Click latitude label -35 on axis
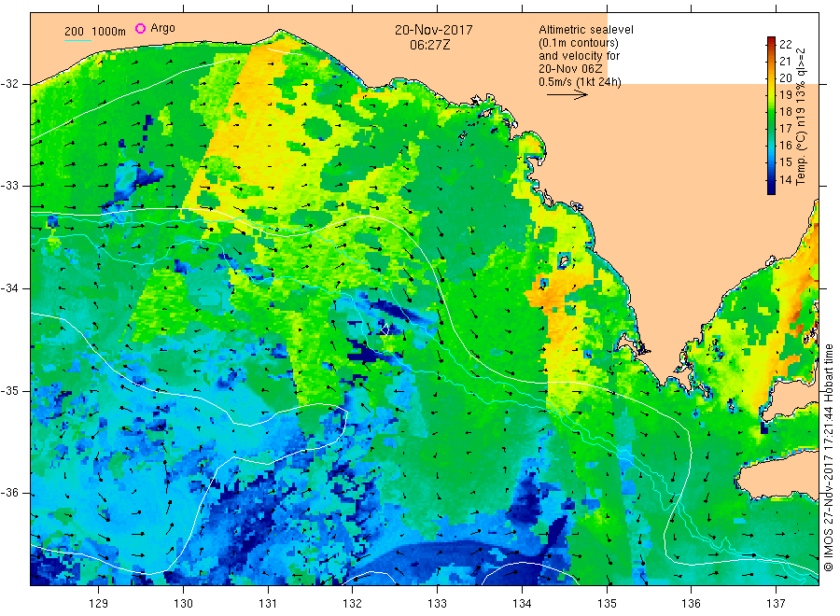The image size is (840, 616). click(x=9, y=390)
